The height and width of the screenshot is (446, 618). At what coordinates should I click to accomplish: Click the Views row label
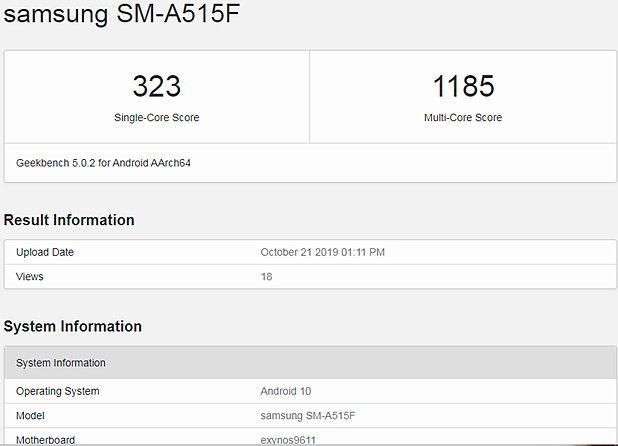30,276
